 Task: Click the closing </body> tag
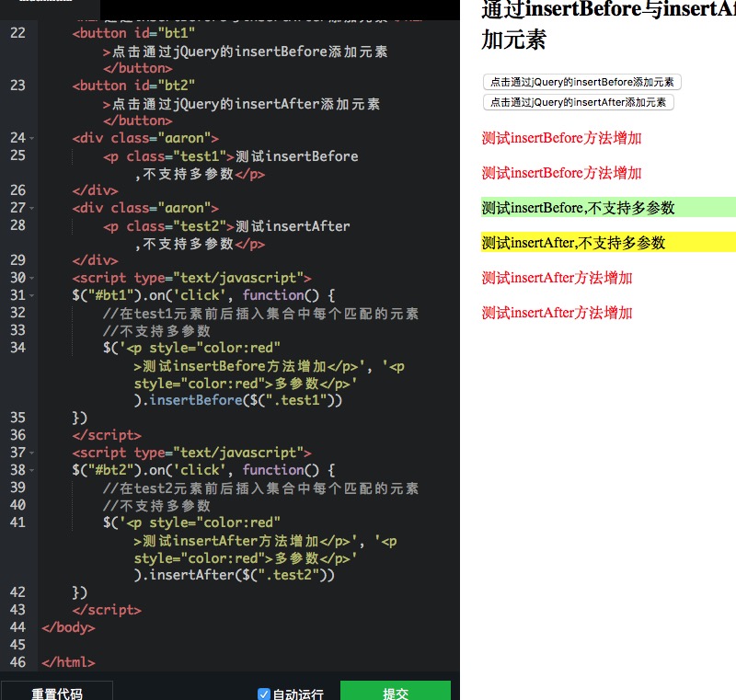point(68,627)
